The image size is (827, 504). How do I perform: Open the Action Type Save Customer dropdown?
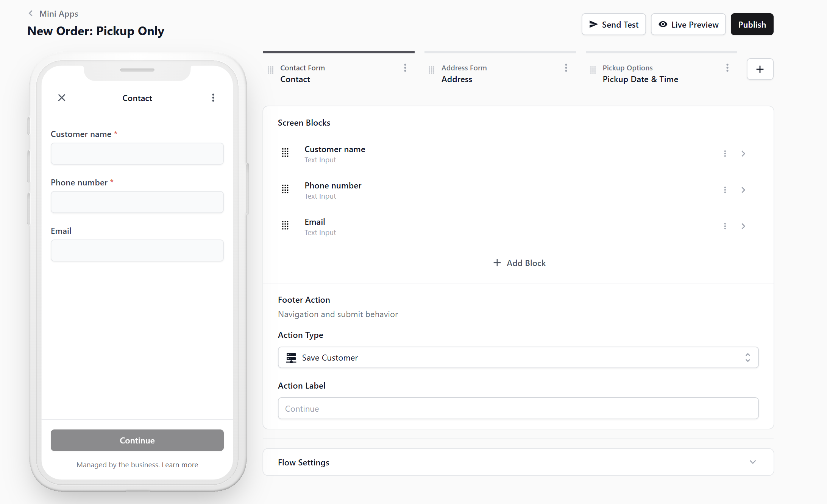pos(518,358)
